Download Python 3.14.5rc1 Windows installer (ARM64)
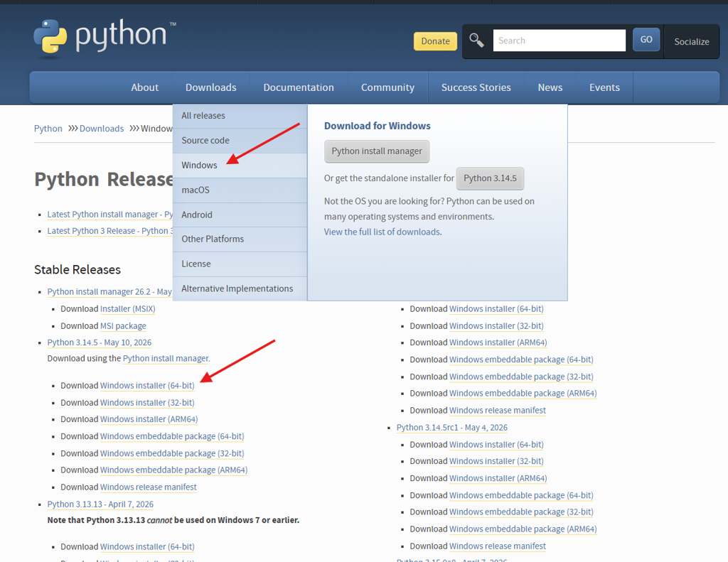 pyautogui.click(x=498, y=478)
